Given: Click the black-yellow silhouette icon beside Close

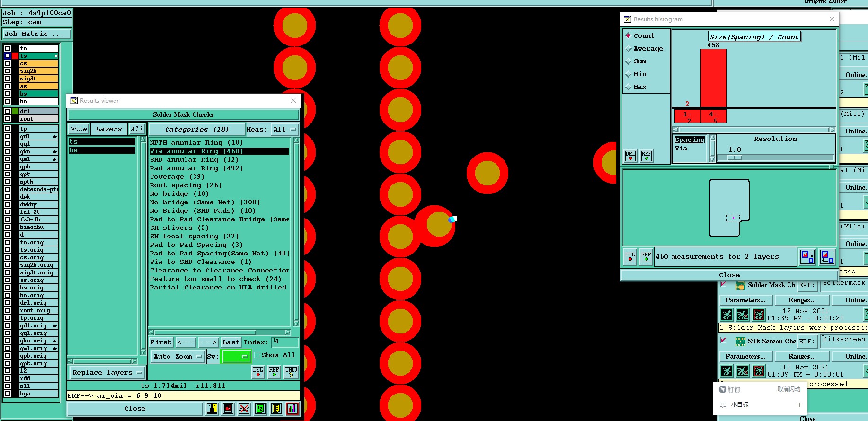Looking at the screenshot, I should [212, 408].
